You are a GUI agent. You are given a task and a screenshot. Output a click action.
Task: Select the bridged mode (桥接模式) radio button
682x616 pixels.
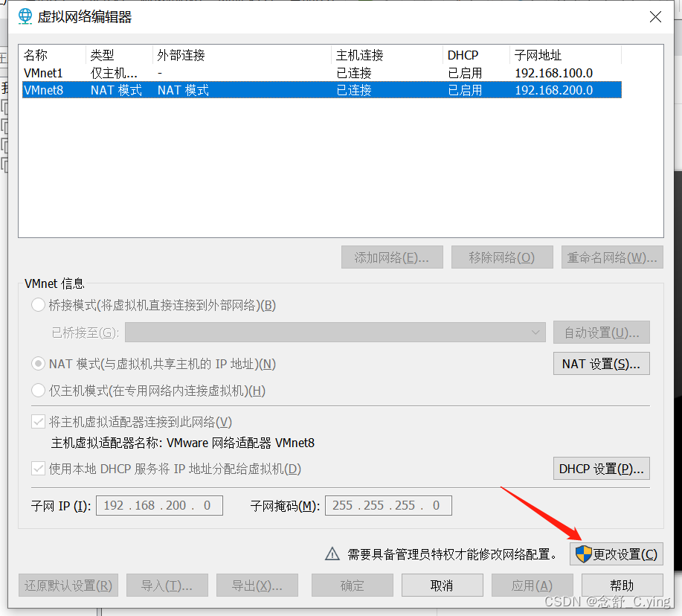click(38, 305)
